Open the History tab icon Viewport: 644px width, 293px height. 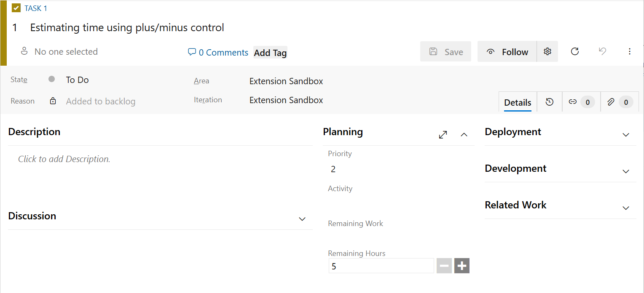click(x=550, y=101)
